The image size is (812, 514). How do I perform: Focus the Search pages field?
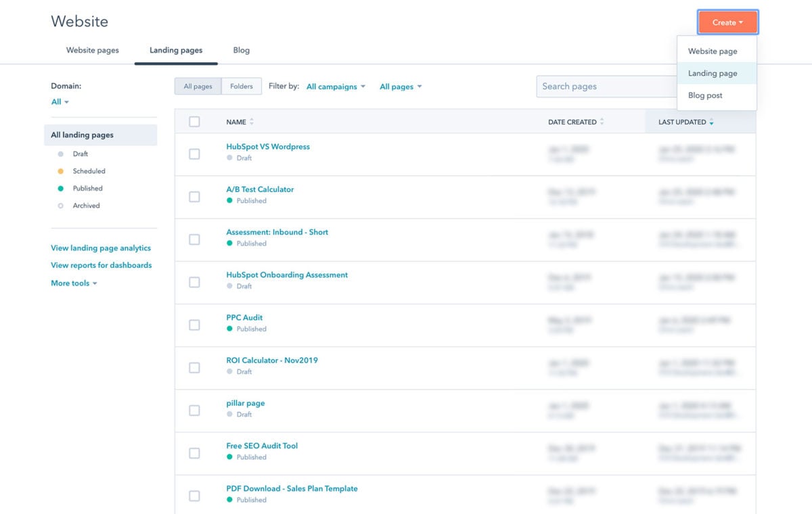(606, 87)
